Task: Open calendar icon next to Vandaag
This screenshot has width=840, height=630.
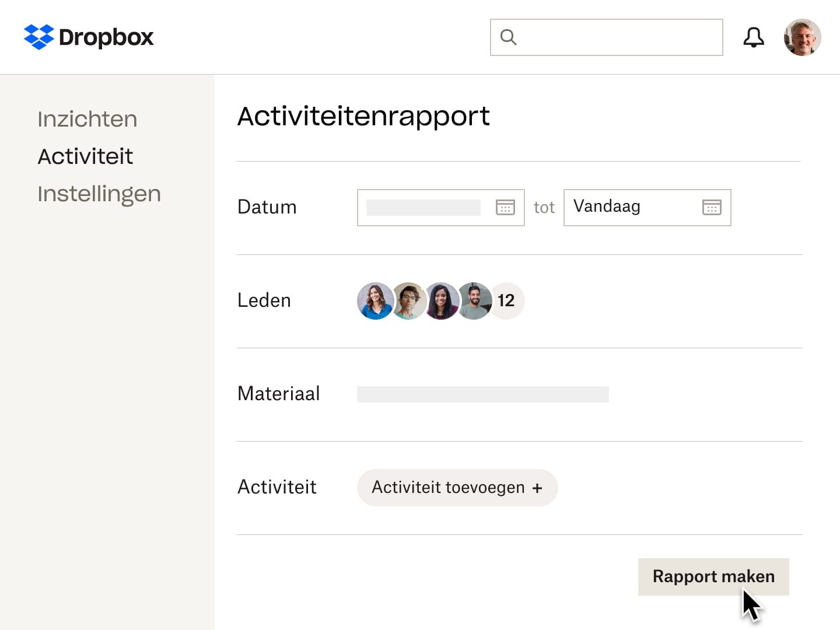Action: (x=712, y=207)
